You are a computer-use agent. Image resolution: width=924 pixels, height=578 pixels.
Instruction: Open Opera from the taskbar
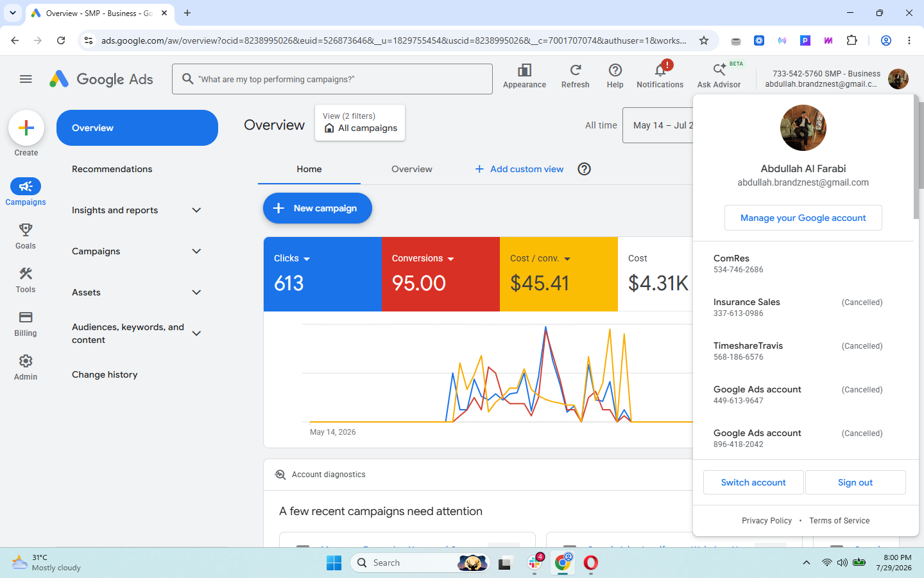tap(591, 563)
